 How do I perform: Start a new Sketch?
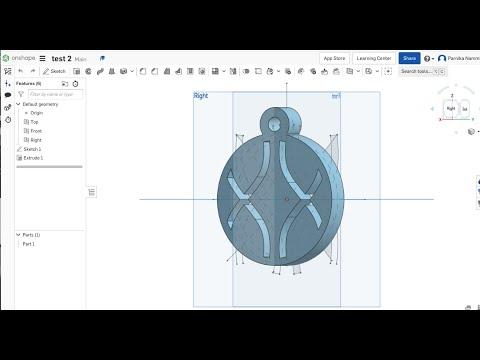[x=54, y=71]
